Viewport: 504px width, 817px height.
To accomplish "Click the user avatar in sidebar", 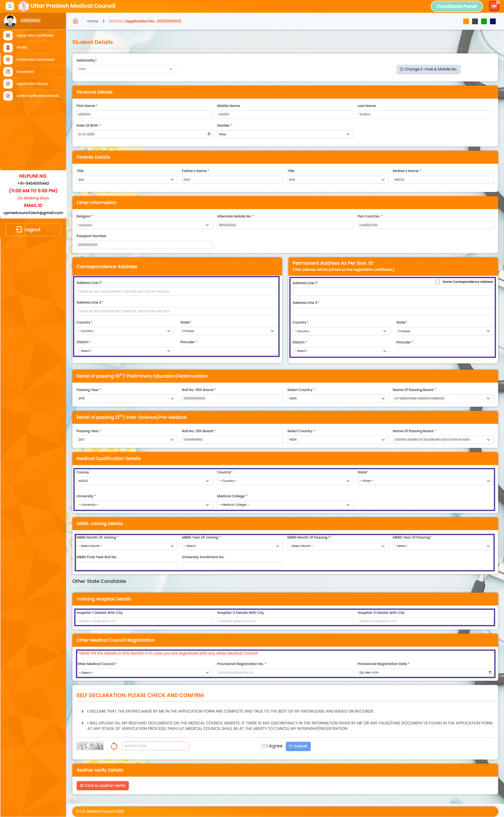I will (10, 21).
